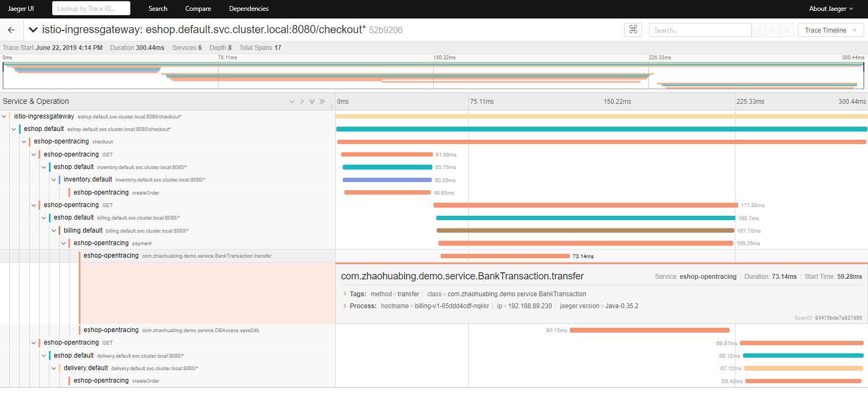Viewport: 868px width, 393px height.
Task: Click the next search result down arrow
Action: coord(772,30)
